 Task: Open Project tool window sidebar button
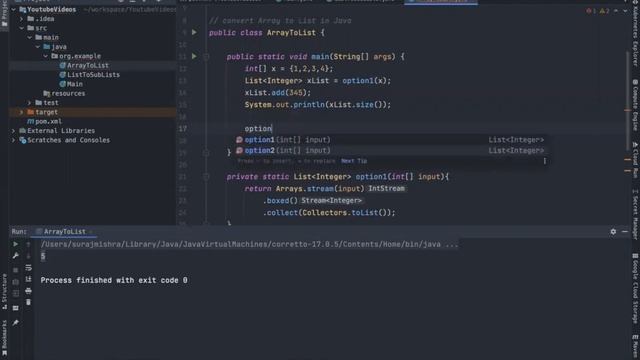[x=4, y=14]
